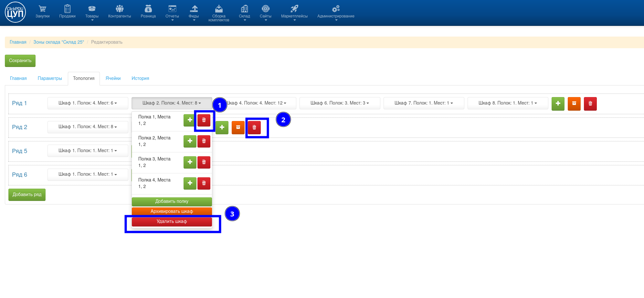Switch to the Главная tab
Screen dimensions: 644x298
tap(18, 78)
